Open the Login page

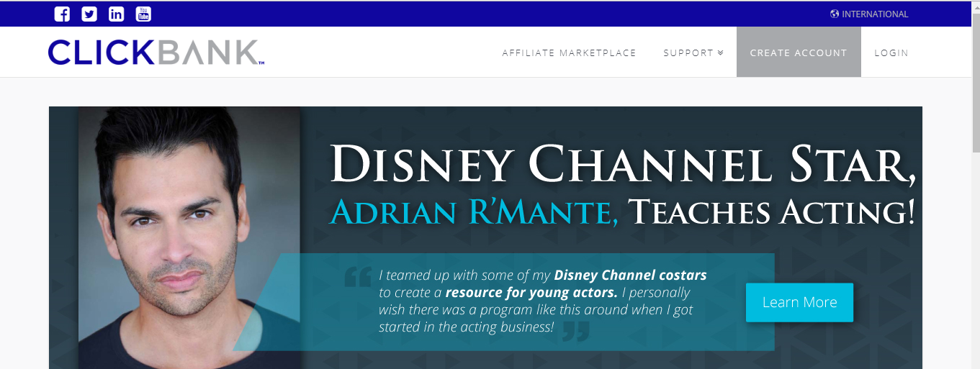[891, 53]
